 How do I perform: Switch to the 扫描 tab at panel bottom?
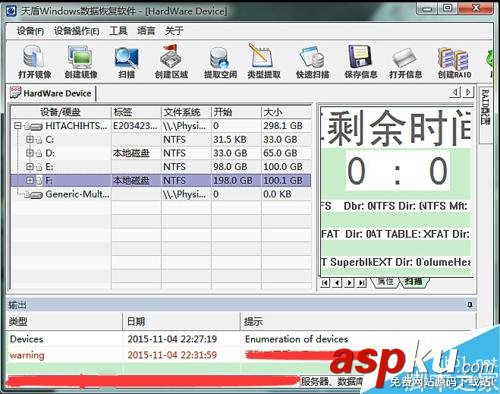414,282
